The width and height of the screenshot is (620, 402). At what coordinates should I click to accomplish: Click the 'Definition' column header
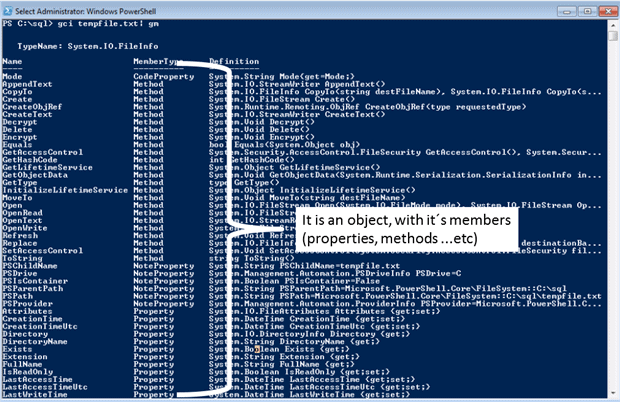point(234,61)
